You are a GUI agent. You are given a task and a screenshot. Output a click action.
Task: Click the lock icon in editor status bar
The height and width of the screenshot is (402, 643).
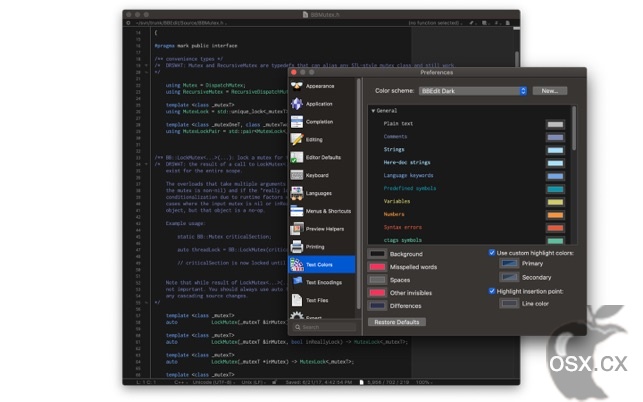[x=274, y=382]
